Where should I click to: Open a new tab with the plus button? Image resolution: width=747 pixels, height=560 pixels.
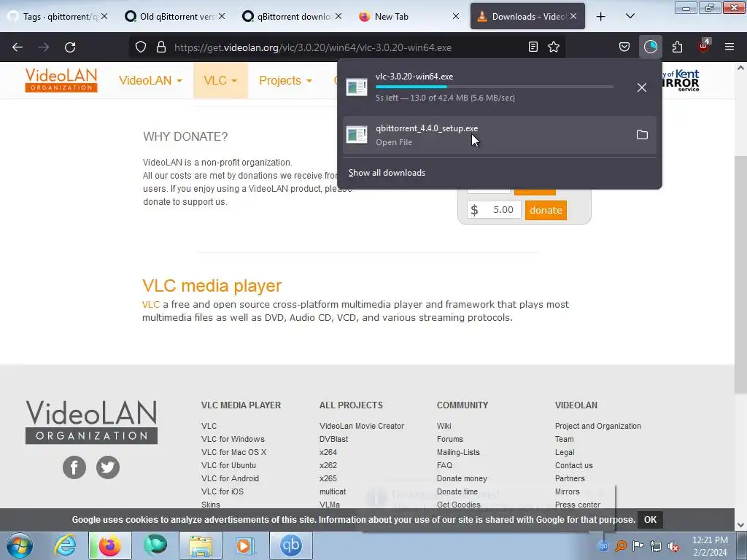pos(601,17)
